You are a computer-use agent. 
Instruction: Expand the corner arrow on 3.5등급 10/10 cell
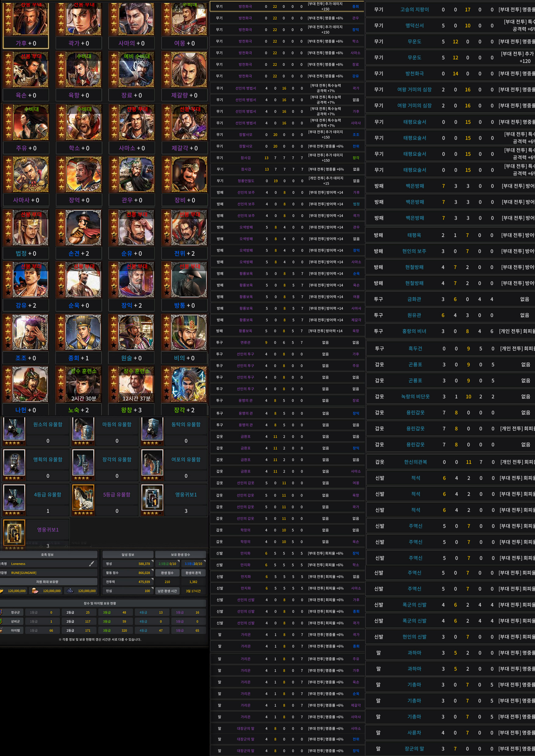pos(204,561)
